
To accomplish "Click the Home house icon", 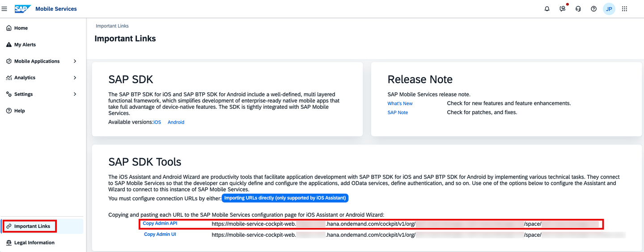I will pos(9,28).
